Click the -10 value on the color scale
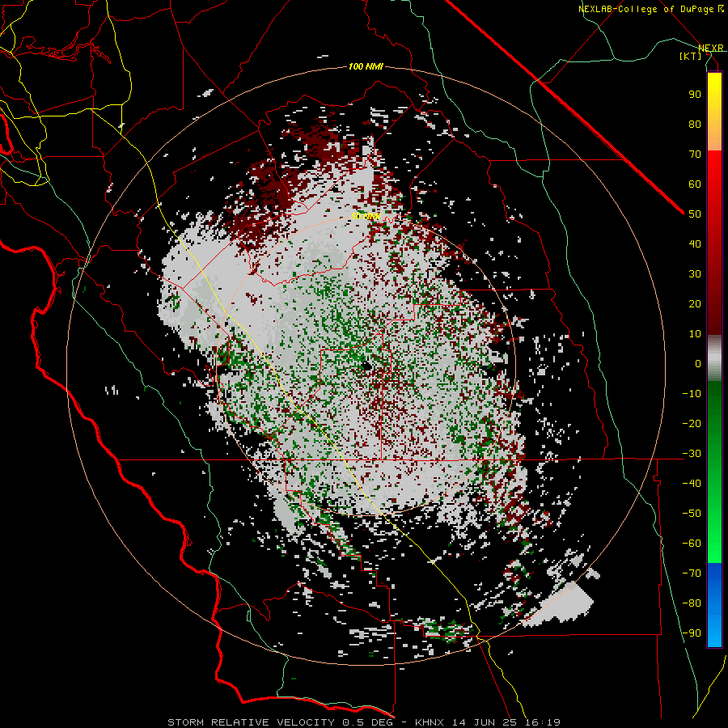This screenshot has width=728, height=728. [692, 394]
